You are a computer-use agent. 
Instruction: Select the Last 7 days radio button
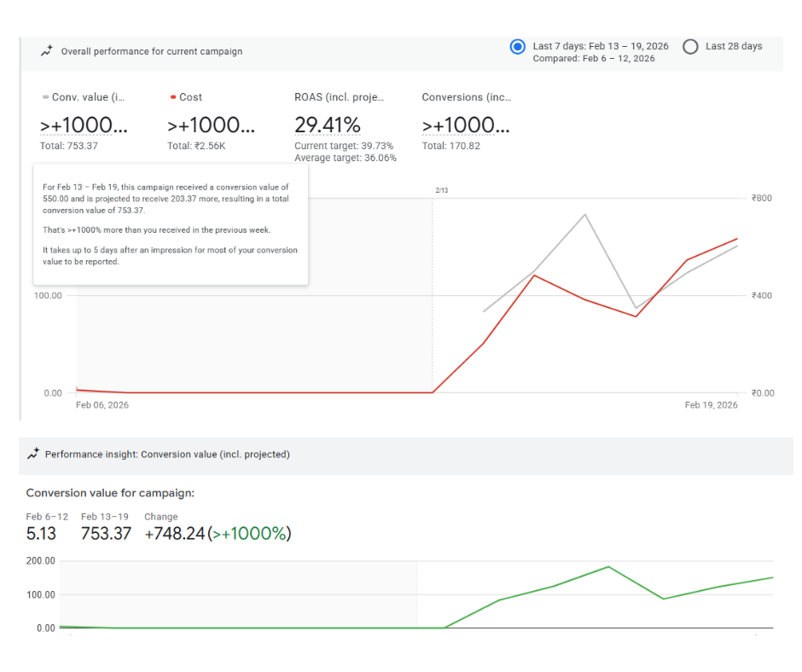click(x=517, y=47)
